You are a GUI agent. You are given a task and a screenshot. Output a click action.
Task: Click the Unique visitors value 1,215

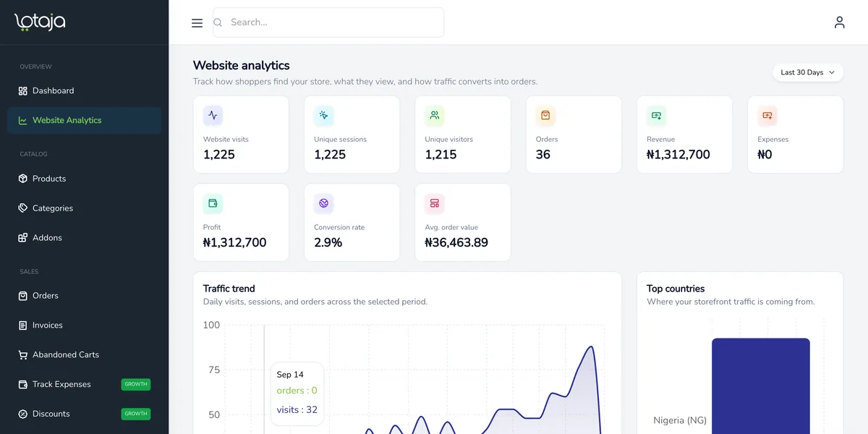click(441, 155)
